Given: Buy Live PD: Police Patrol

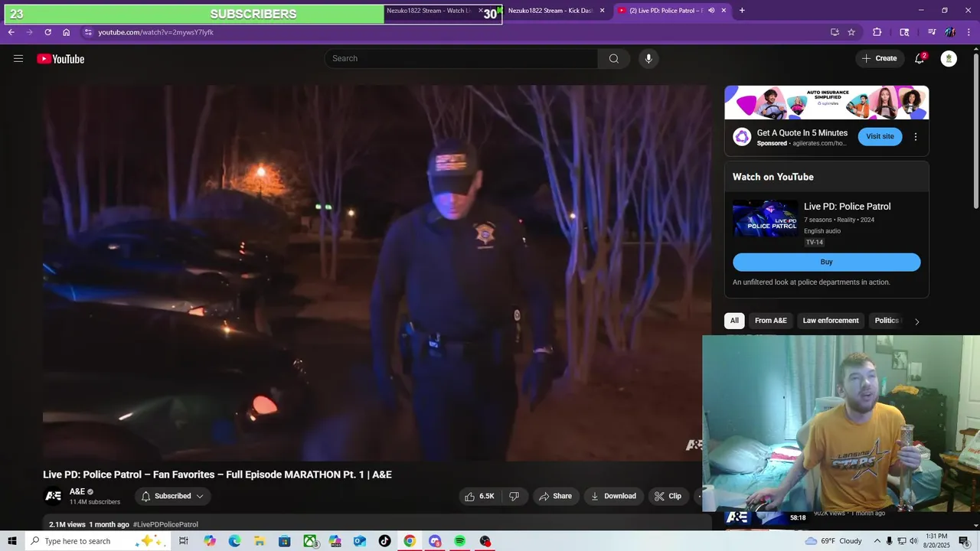Looking at the screenshot, I should 827,262.
